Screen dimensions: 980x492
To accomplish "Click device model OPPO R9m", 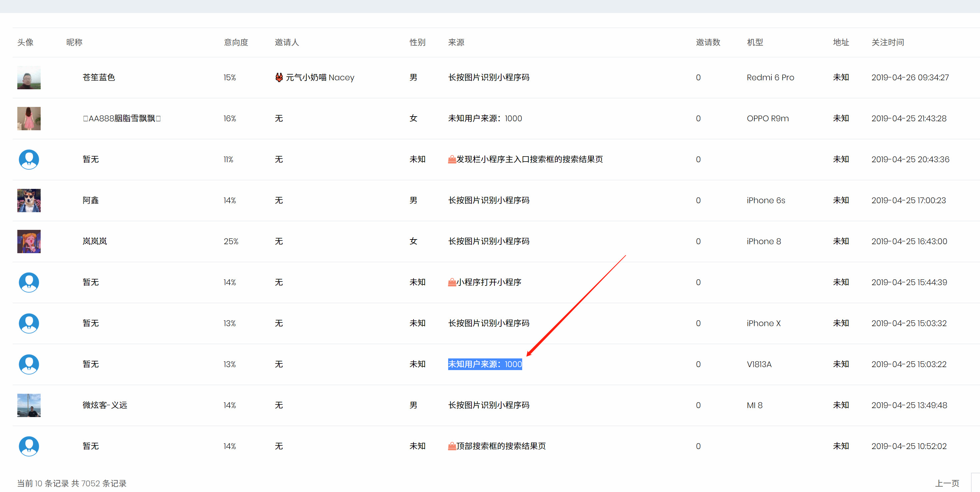I will click(768, 119).
